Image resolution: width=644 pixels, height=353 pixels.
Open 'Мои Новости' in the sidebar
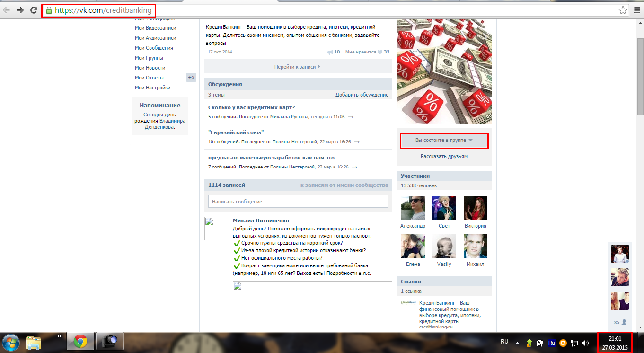tap(150, 68)
